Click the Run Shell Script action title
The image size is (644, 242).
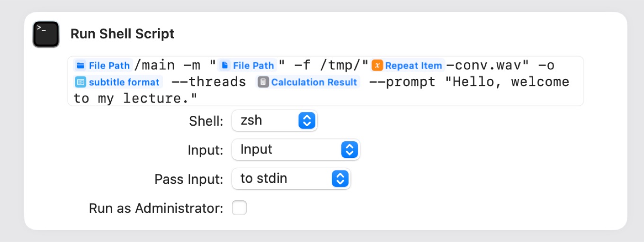coord(123,34)
